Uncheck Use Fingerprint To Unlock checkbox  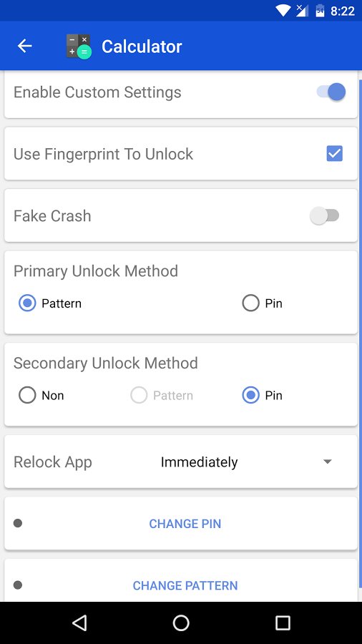coord(335,154)
